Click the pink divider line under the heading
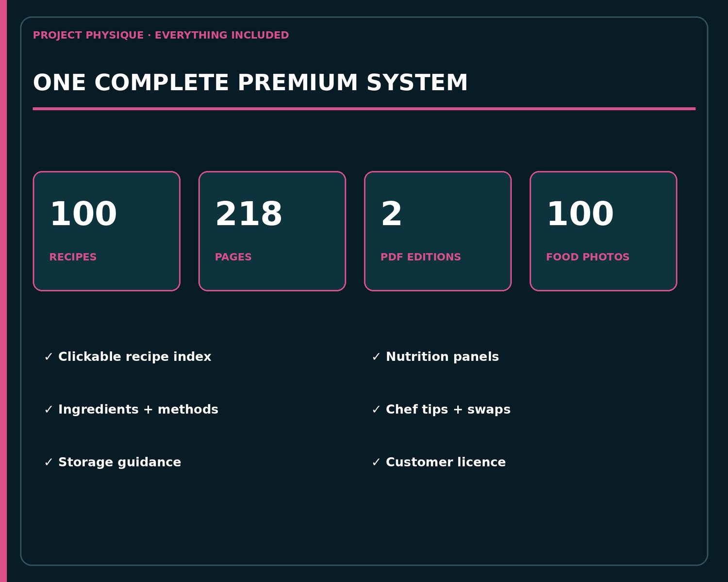 (x=364, y=109)
